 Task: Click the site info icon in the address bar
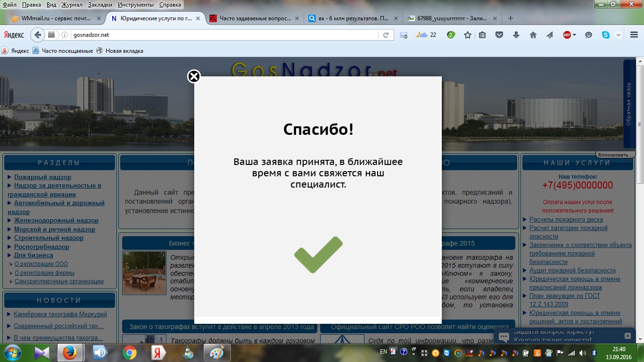tap(65, 35)
